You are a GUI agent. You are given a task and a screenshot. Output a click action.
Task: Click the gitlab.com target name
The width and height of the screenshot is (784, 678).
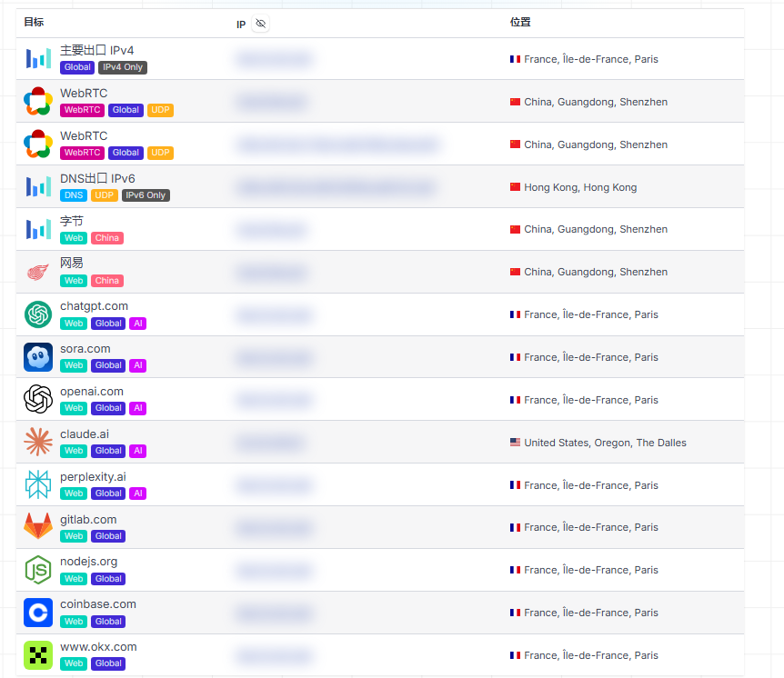coord(88,520)
